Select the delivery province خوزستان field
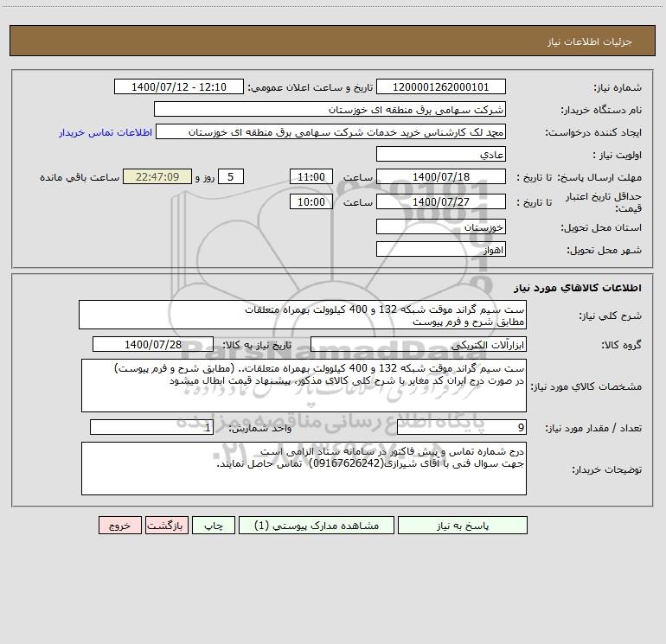Screen dimensions: 666x644 (441, 226)
